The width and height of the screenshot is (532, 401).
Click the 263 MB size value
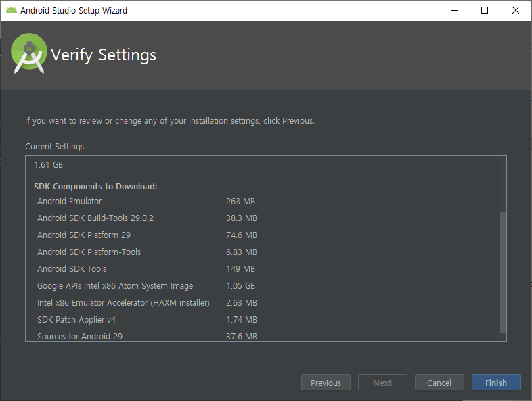[240, 202]
